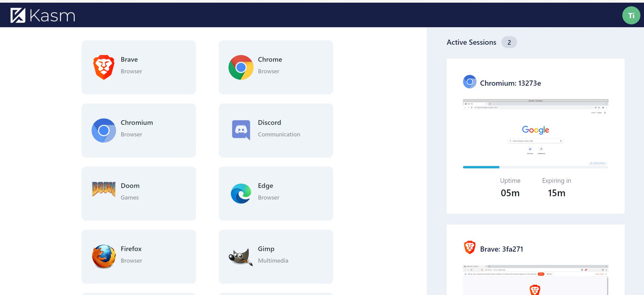The height and width of the screenshot is (295, 644).
Task: Click the Gimp mascot icon
Action: point(240,257)
